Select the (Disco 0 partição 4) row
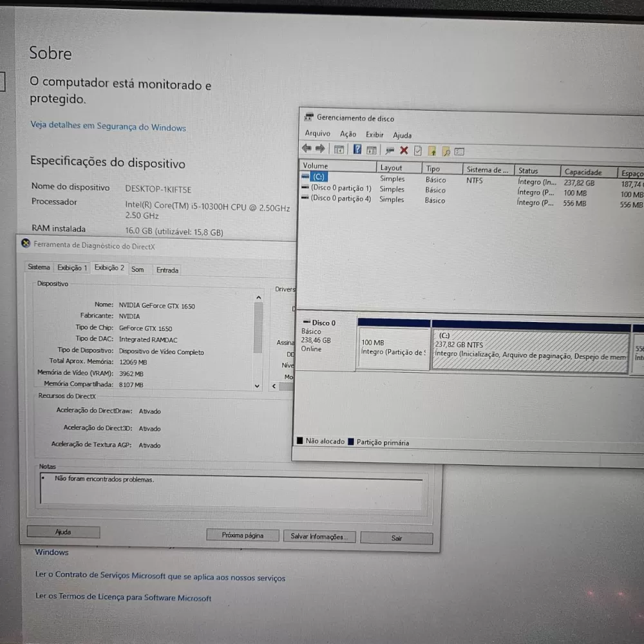Viewport: 644px width, 644px height. (471, 201)
